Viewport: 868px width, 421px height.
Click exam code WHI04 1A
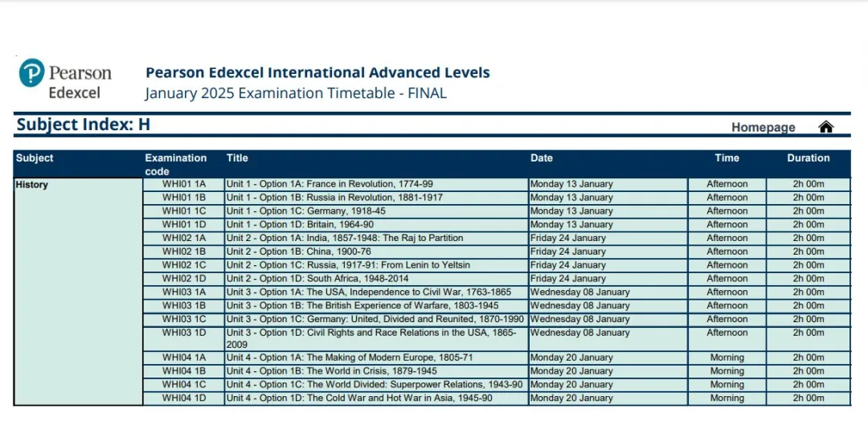(x=184, y=358)
